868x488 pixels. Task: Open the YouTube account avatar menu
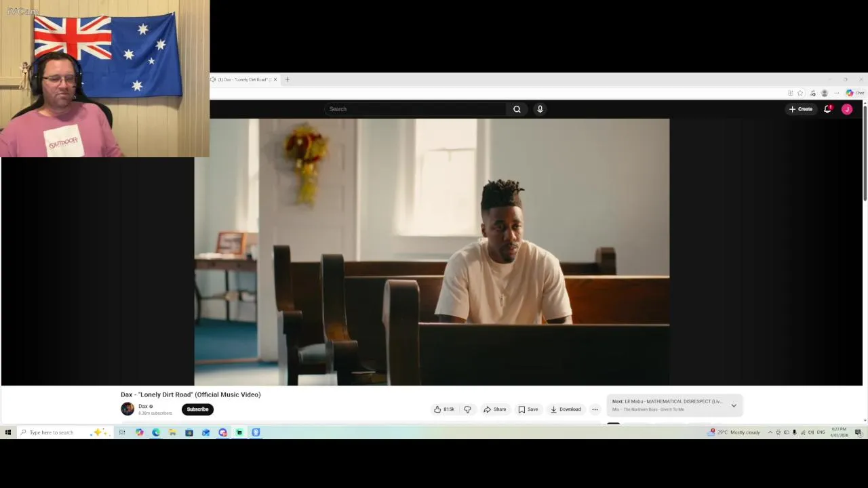click(847, 109)
